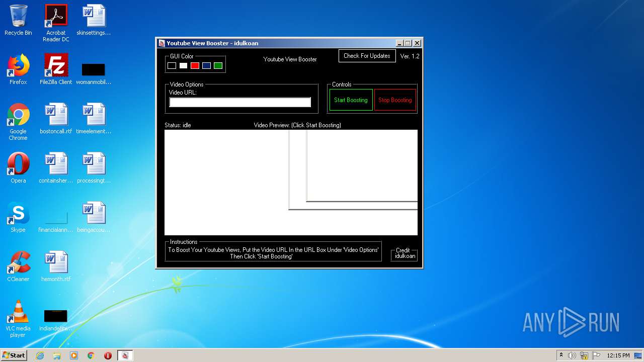Click Start Boosting button
644x362 pixels.
(x=351, y=100)
